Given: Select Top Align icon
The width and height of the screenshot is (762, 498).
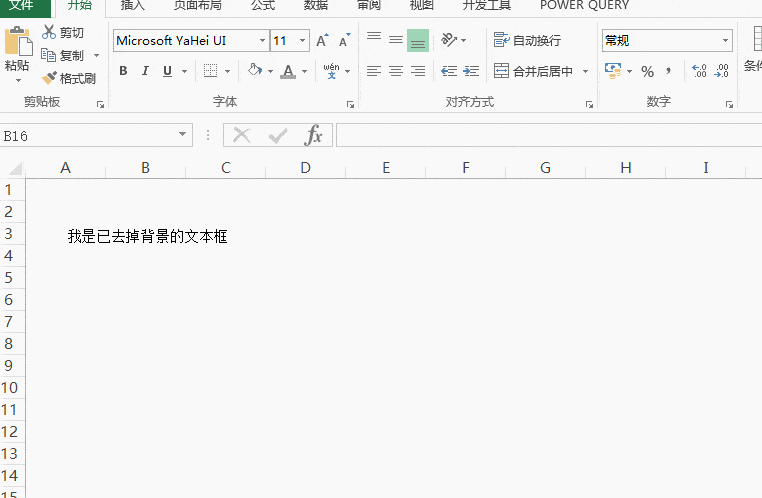Looking at the screenshot, I should pyautogui.click(x=374, y=39).
